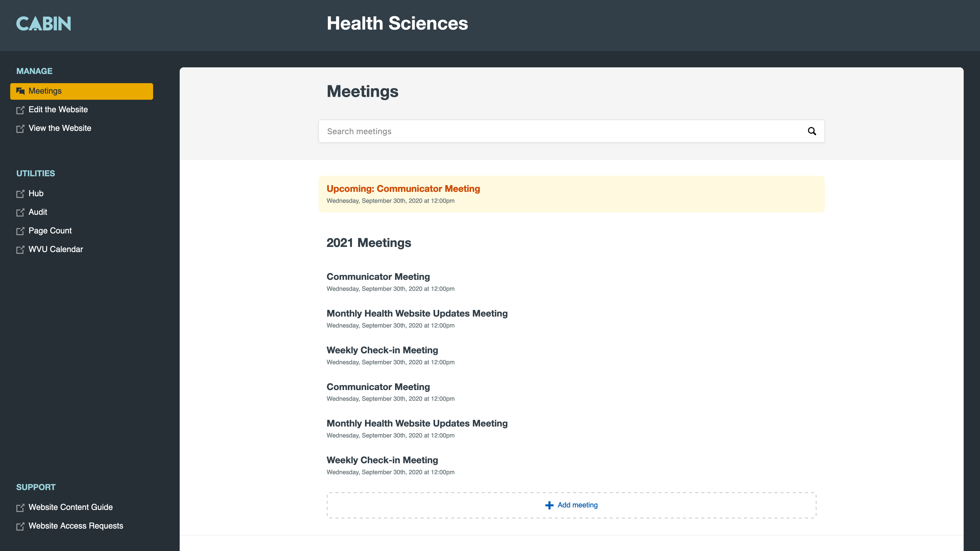Viewport: 980px width, 551px height.
Task: Click the Meetings chat-bubble icon in sidebar
Action: [x=20, y=91]
